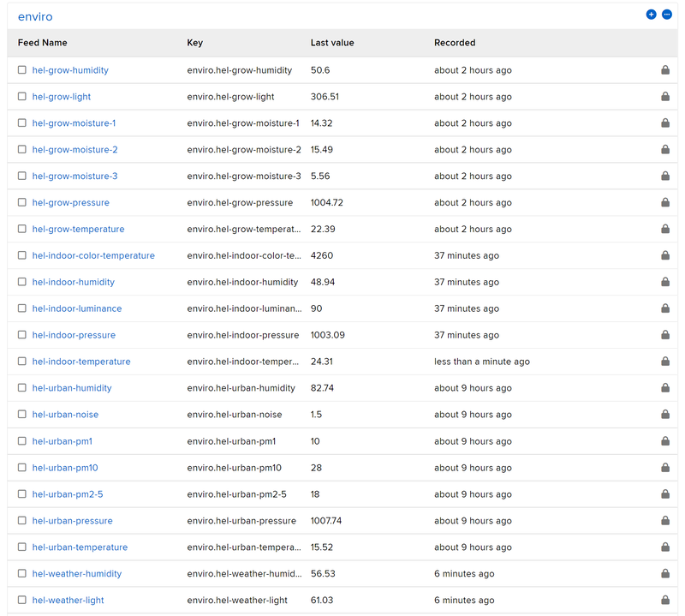The height and width of the screenshot is (616, 685).
Task: Click the lock icon for hel-grow-moisture-2
Action: 665,150
